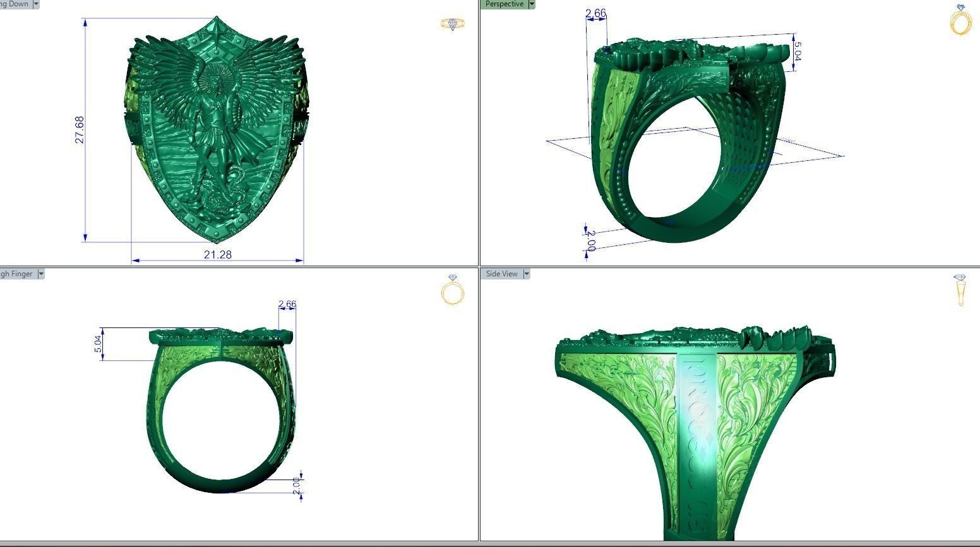
Task: Click the looking-down ring view icon
Action: pyautogui.click(x=453, y=24)
